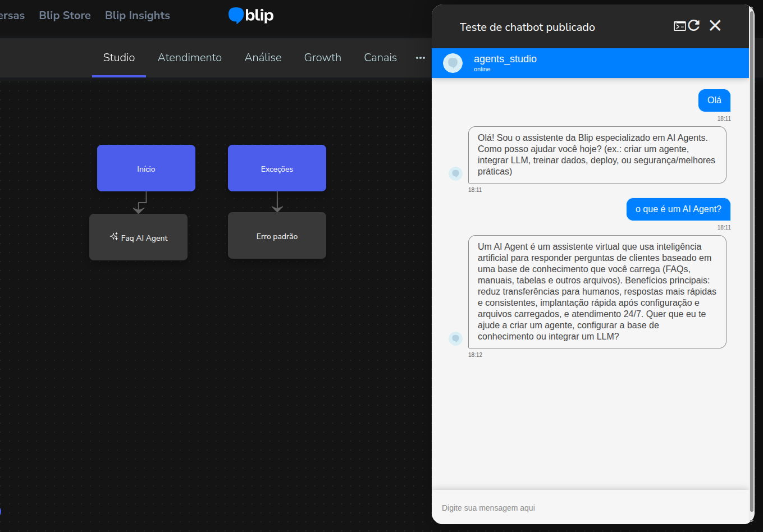Navigate to Blip Store
Image resolution: width=763 pixels, height=532 pixels.
pyautogui.click(x=65, y=15)
